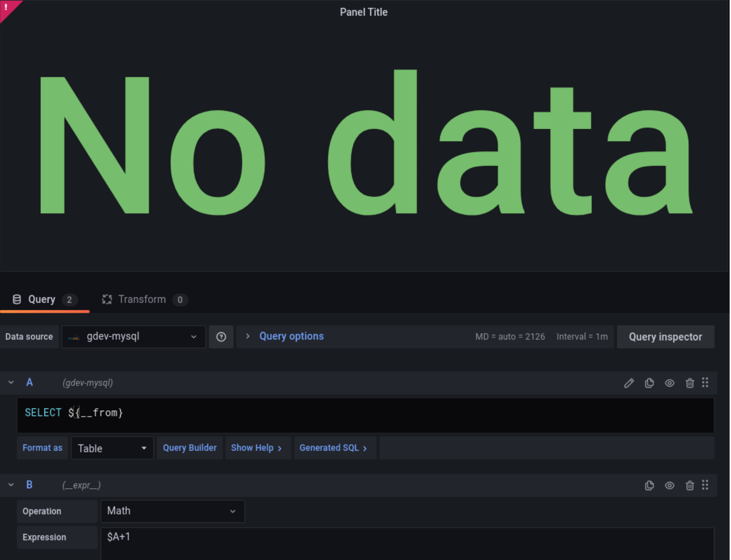Remove query B with trash icon

click(x=690, y=485)
